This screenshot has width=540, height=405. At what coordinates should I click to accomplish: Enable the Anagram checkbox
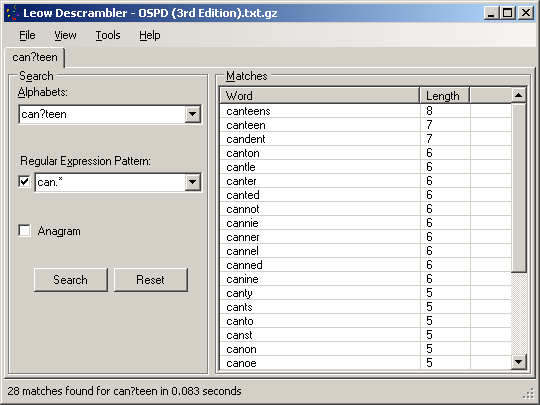pos(24,230)
